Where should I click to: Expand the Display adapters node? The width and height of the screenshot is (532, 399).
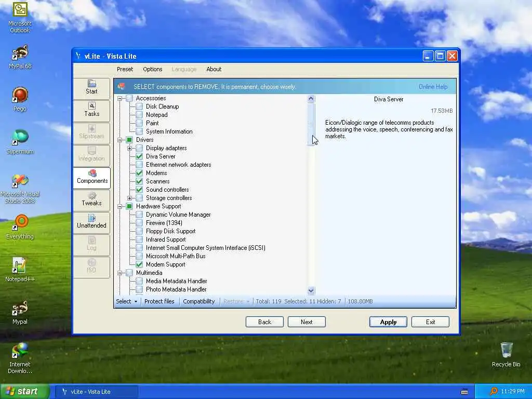point(129,148)
